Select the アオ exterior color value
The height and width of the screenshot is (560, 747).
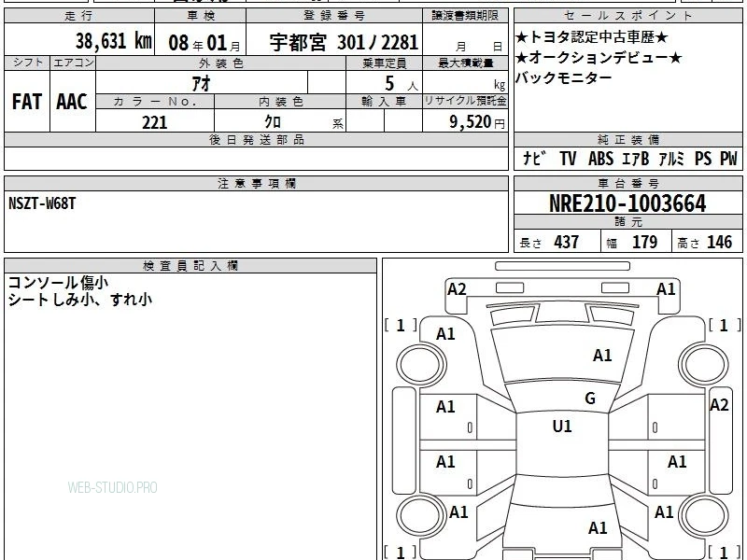pos(201,84)
